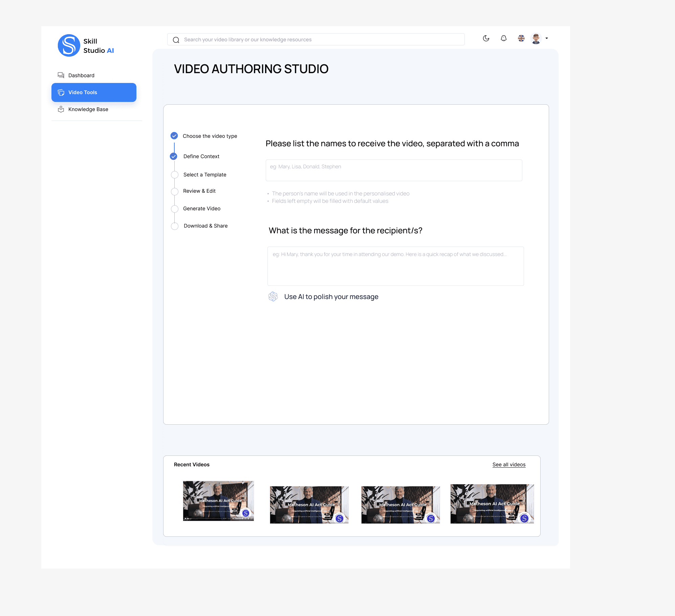
Task: Select the Select a Template step circle
Action: tap(175, 175)
